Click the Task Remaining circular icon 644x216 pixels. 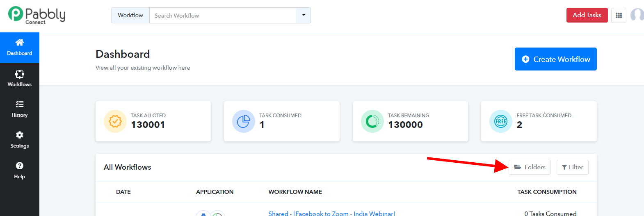(372, 121)
